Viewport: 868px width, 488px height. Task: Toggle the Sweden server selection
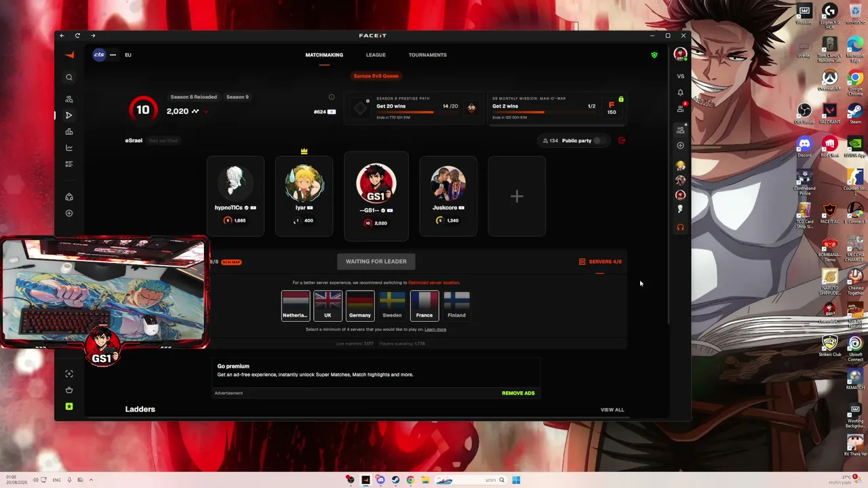coord(392,305)
